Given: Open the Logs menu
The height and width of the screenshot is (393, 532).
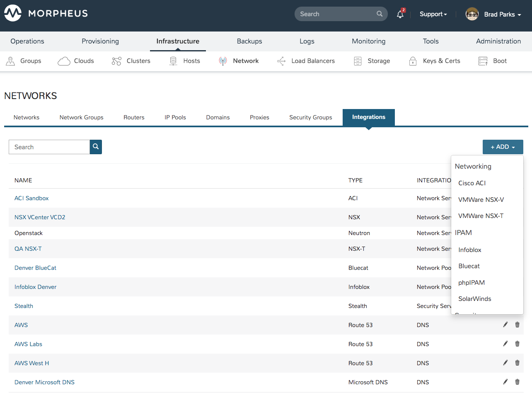Looking at the screenshot, I should (x=307, y=41).
